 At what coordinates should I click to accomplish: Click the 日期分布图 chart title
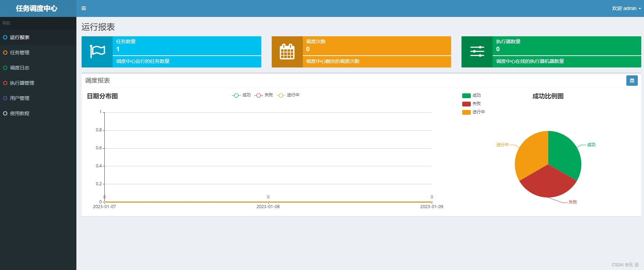click(102, 96)
